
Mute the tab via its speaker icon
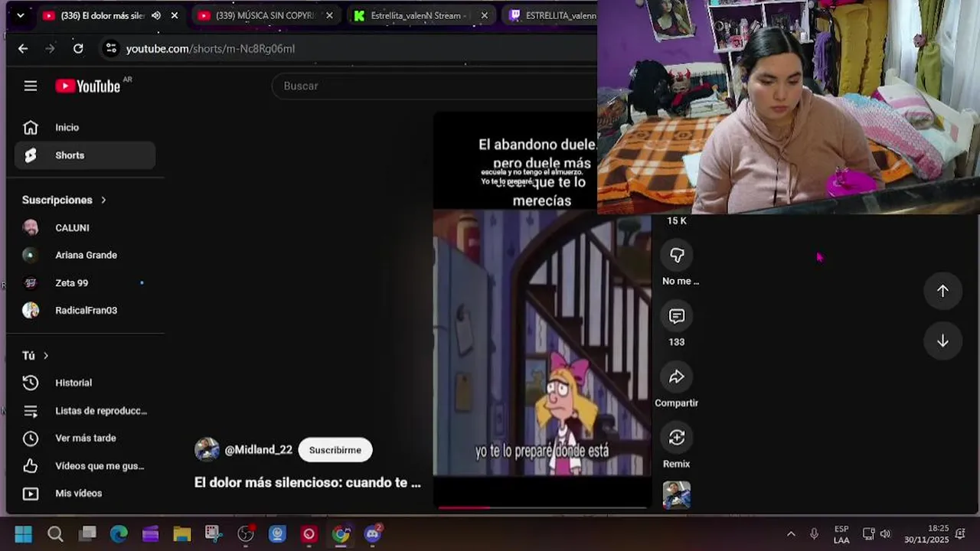156,15
